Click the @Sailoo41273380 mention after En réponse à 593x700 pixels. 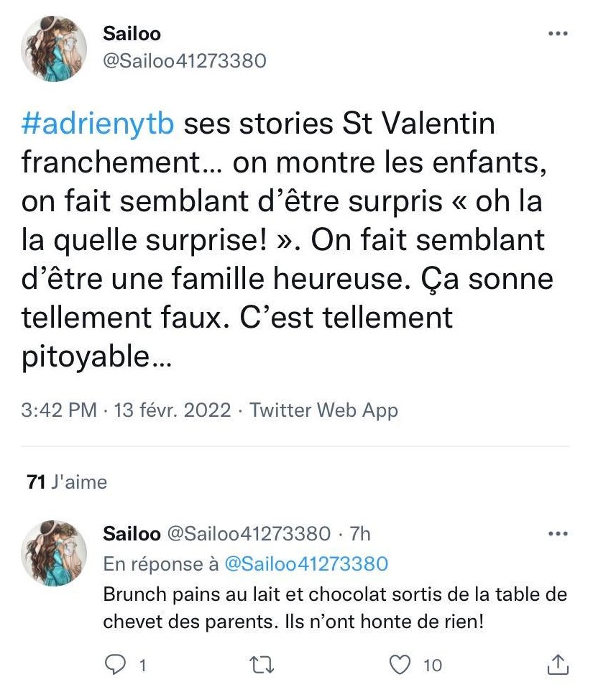coord(306,564)
